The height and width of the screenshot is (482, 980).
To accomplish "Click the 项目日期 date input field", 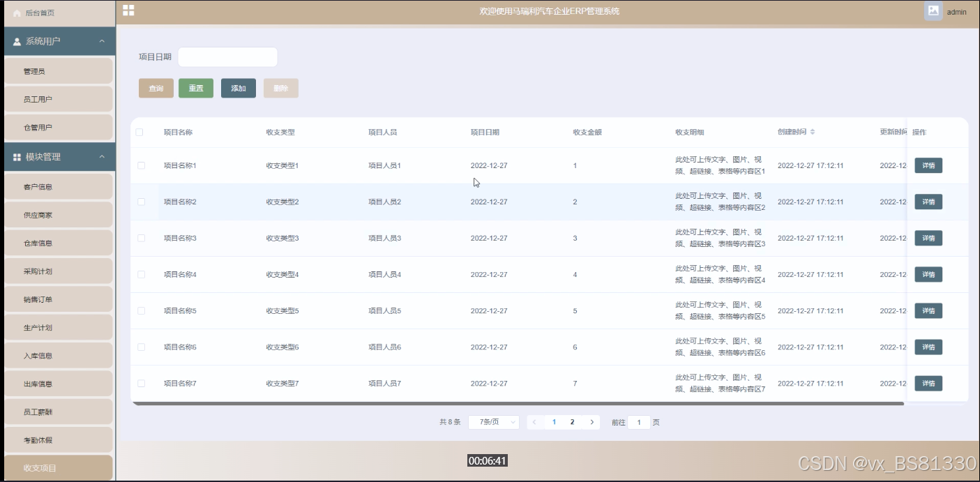I will coord(227,57).
